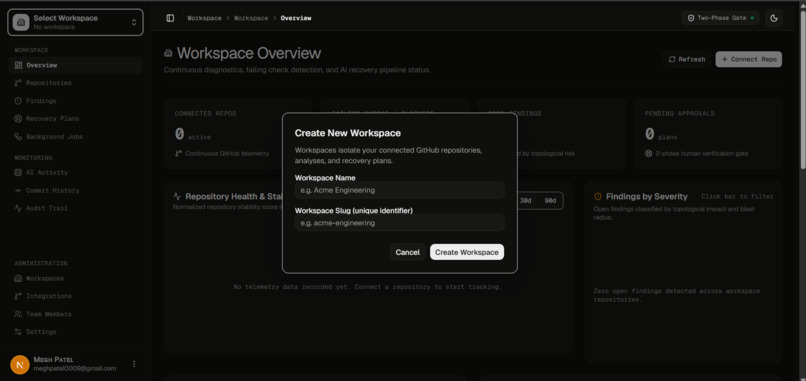Click first Workspace breadcrumb link
This screenshot has width=806, height=381.
[204, 18]
